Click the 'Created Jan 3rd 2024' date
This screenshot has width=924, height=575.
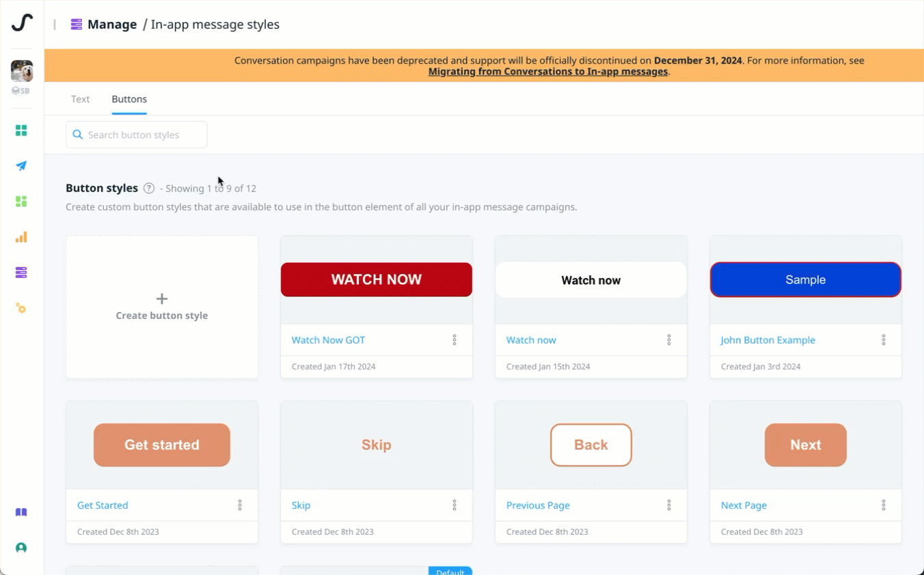coord(761,367)
